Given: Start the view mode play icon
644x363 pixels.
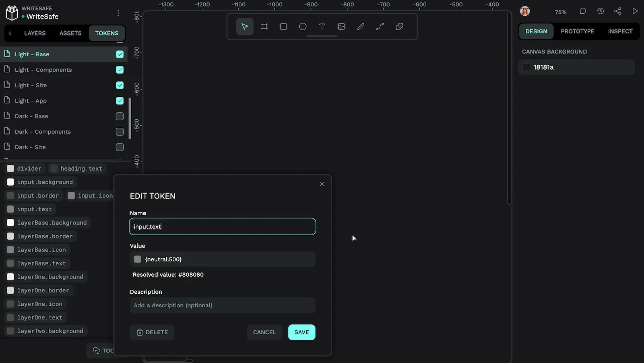Looking at the screenshot, I should 635,11.
